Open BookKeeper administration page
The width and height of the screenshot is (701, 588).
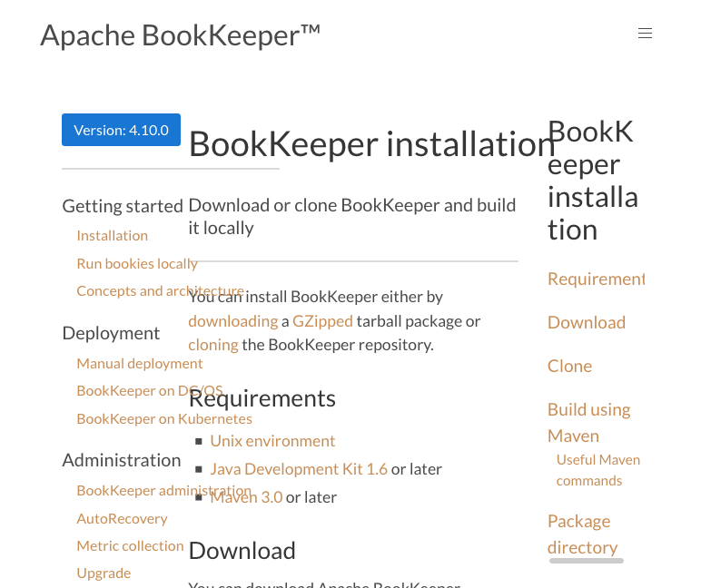click(x=163, y=491)
